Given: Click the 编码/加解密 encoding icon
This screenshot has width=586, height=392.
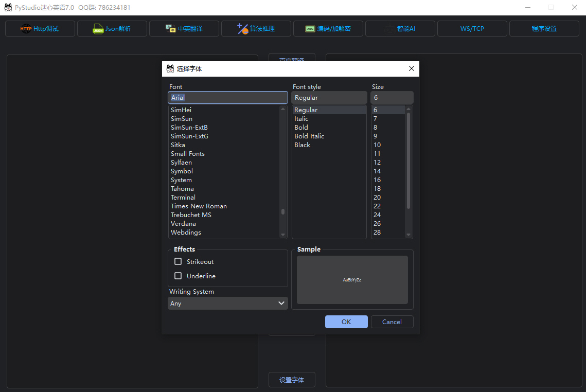Looking at the screenshot, I should 310,29.
